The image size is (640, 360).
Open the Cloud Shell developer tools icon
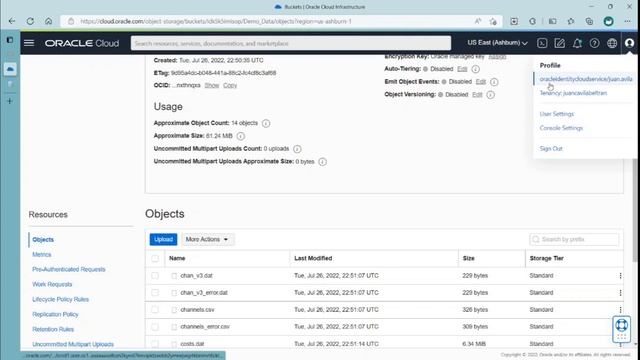[x=542, y=43]
